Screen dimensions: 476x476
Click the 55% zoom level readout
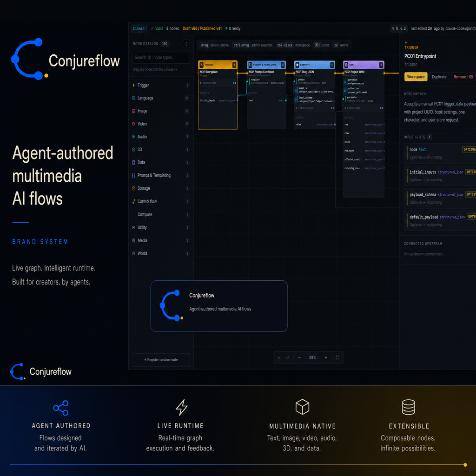click(x=312, y=357)
